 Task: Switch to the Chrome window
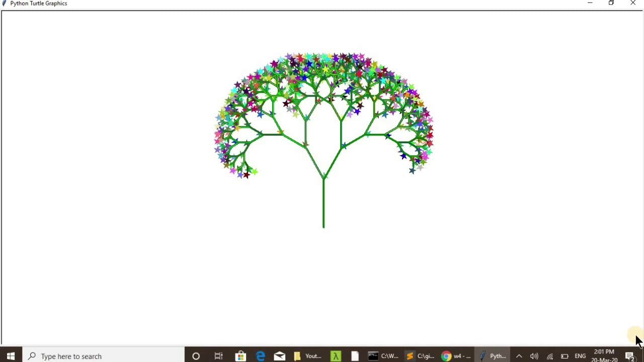click(x=456, y=356)
